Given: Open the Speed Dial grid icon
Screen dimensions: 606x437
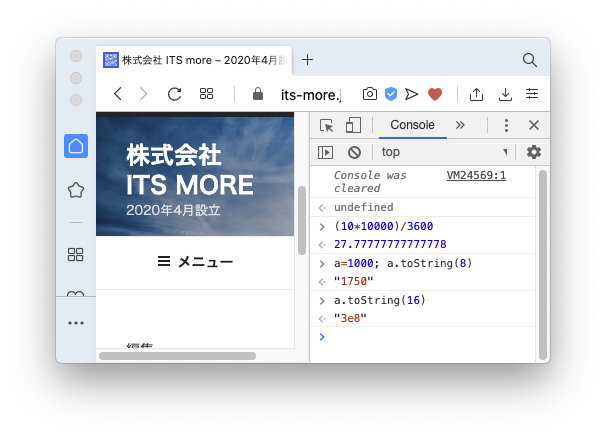Looking at the screenshot, I should 207,94.
